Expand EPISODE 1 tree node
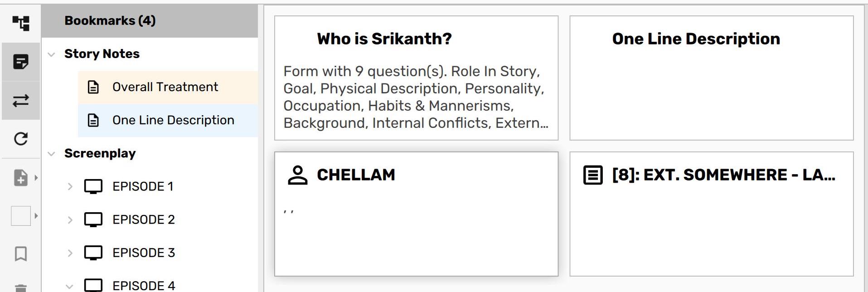 pyautogui.click(x=70, y=186)
